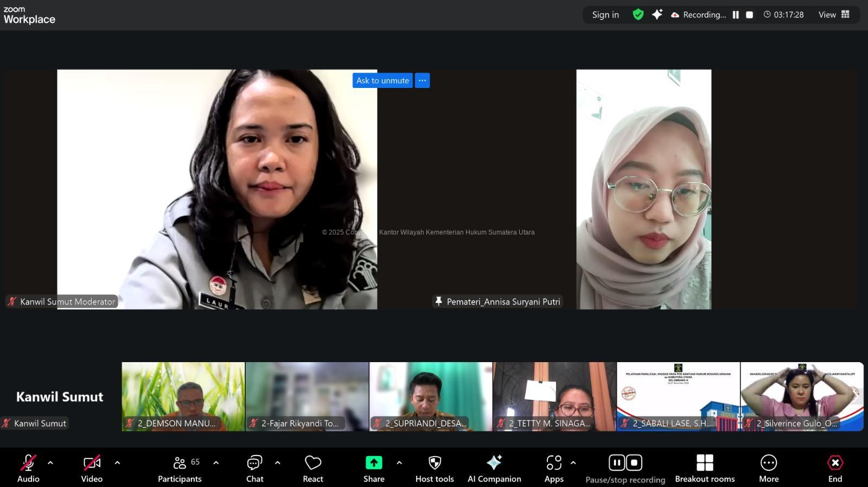Screen dimensions: 868x487
Task: Click the End meeting icon
Action: [x=835, y=463]
